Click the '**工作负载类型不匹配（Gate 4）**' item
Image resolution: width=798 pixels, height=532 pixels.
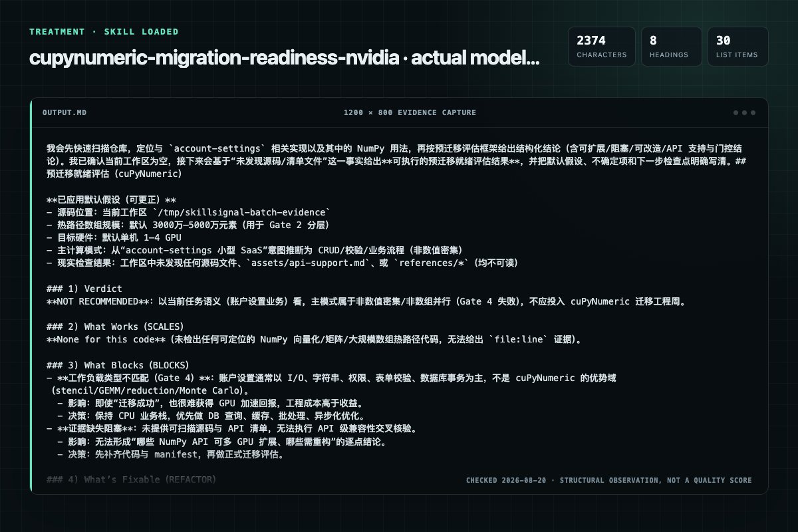click(x=332, y=378)
